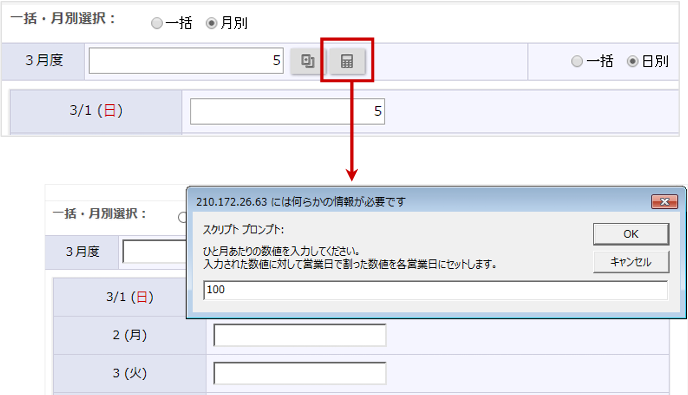Click the 2 (月) input field
Viewport: 688px width, 395px height.
pos(300,335)
